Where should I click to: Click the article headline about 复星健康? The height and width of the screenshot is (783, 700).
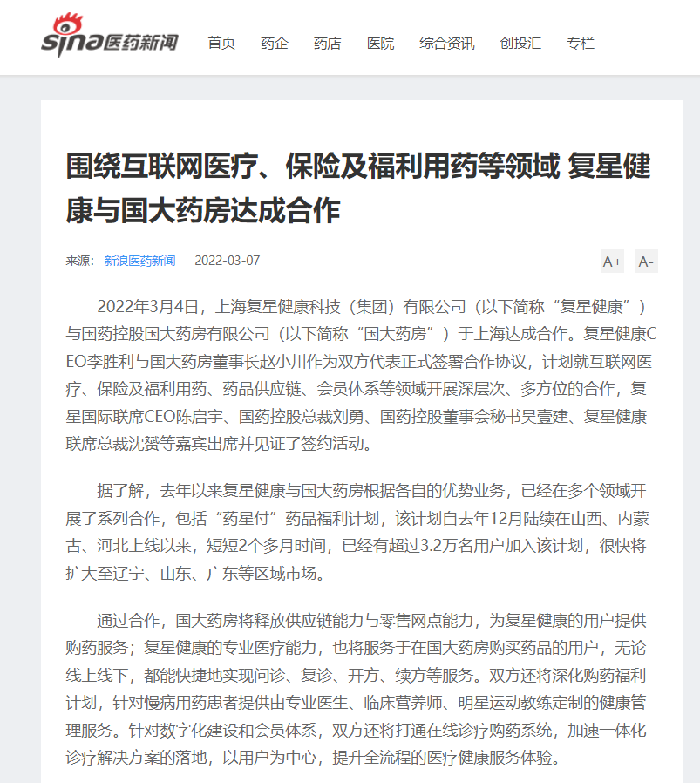coord(358,187)
